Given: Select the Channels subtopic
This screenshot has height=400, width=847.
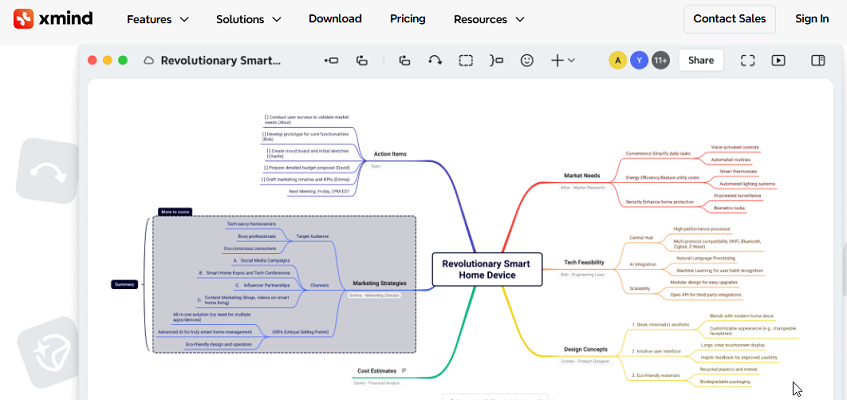Looking at the screenshot, I should pyautogui.click(x=320, y=285).
